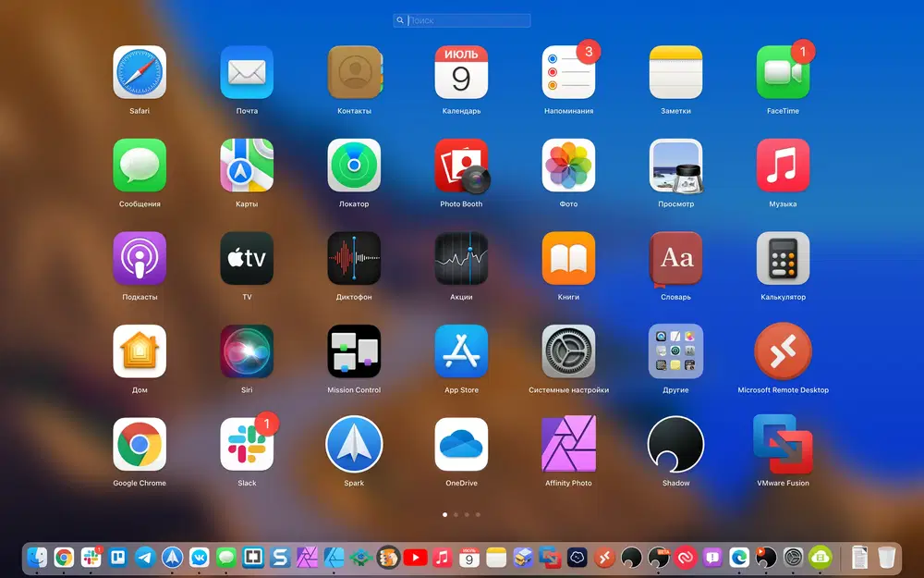Screen dimensions: 924x578
Task: Launch VMware Fusion from the Launchpad grid
Action: pos(784,444)
